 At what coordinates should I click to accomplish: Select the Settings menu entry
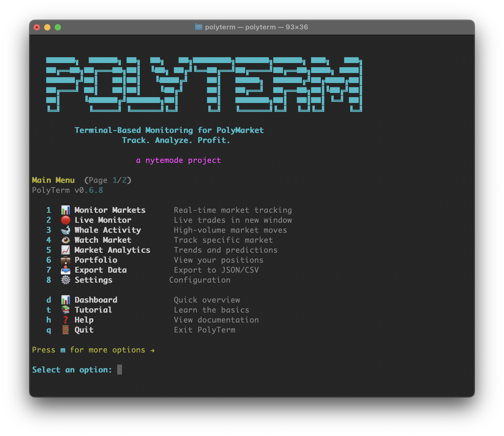click(x=94, y=280)
